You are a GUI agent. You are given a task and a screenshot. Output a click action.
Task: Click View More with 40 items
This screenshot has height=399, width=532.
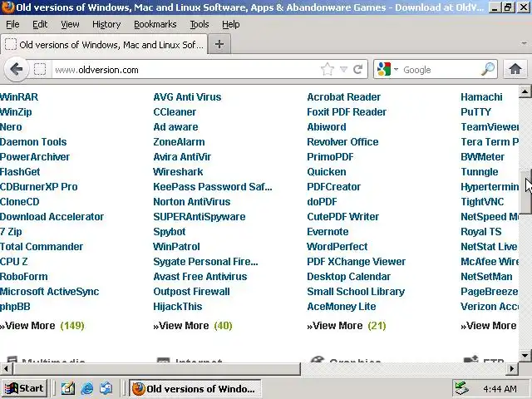[193, 326]
